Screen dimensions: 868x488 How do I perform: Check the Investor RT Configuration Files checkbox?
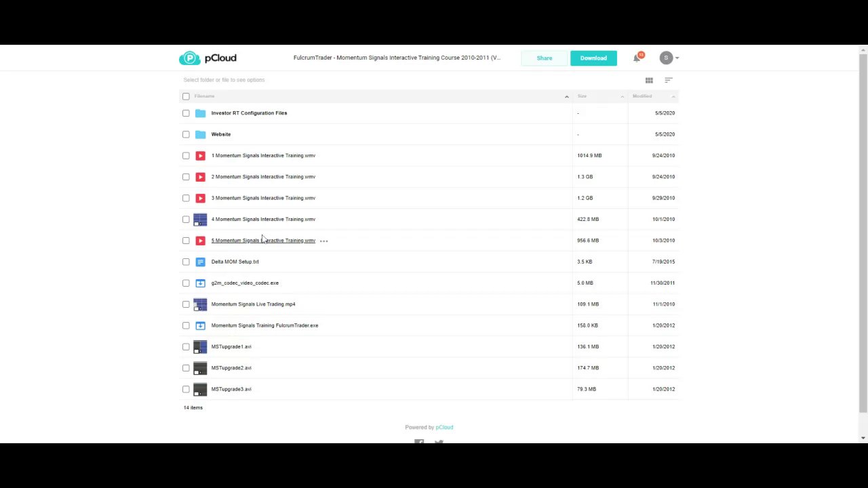point(186,113)
